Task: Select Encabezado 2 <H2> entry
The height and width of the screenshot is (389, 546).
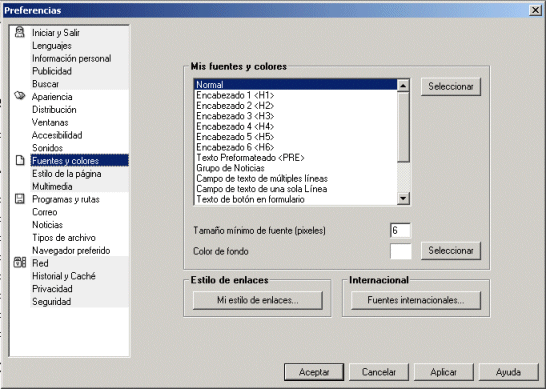Action: point(296,106)
